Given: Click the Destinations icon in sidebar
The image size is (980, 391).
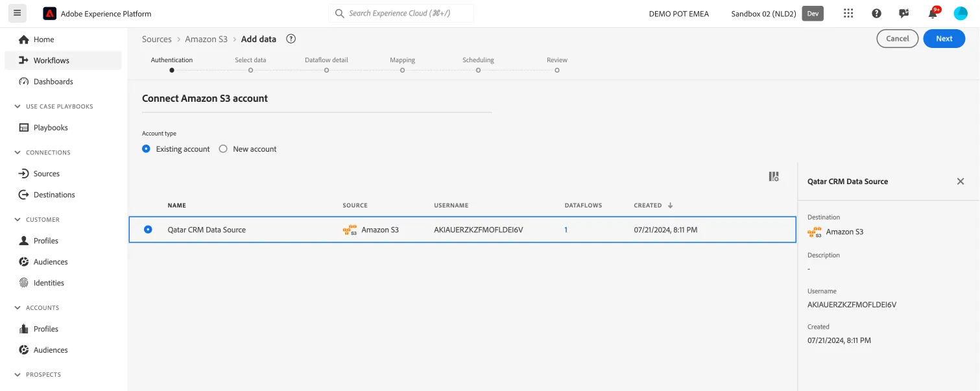Looking at the screenshot, I should [24, 195].
